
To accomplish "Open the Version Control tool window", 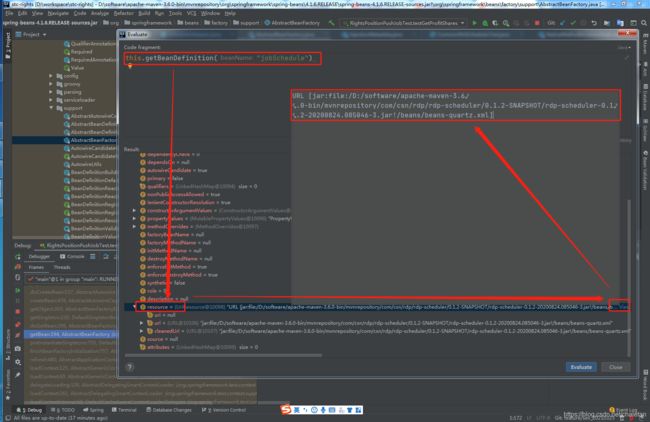I will tap(224, 410).
